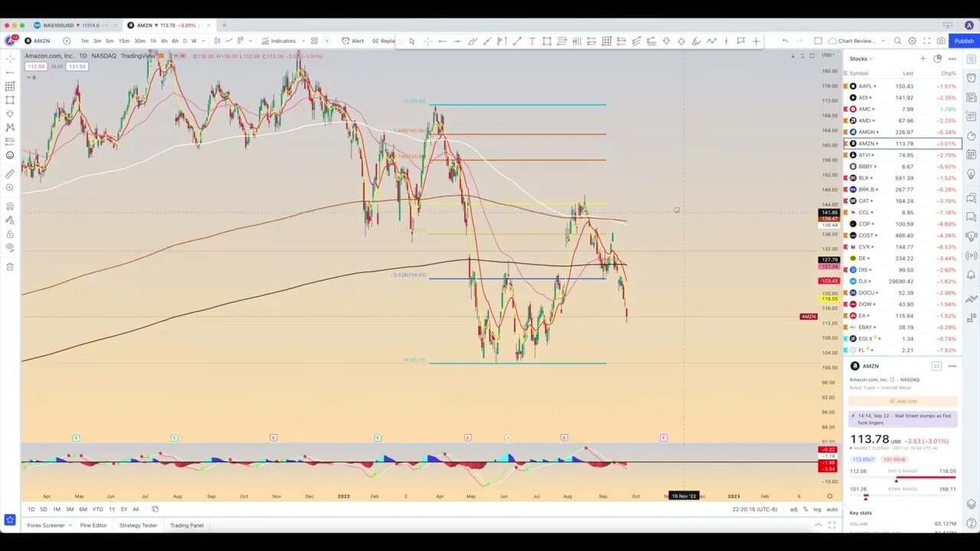Viewport: 980px width, 551px height.
Task: Open the alerts clock icon in right sidebar
Action: pos(971,78)
